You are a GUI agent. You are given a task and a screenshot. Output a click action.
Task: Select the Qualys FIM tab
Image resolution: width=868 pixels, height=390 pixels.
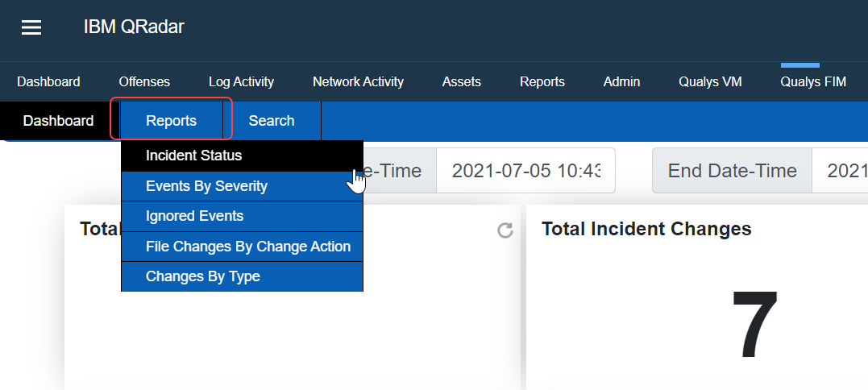[x=813, y=82]
